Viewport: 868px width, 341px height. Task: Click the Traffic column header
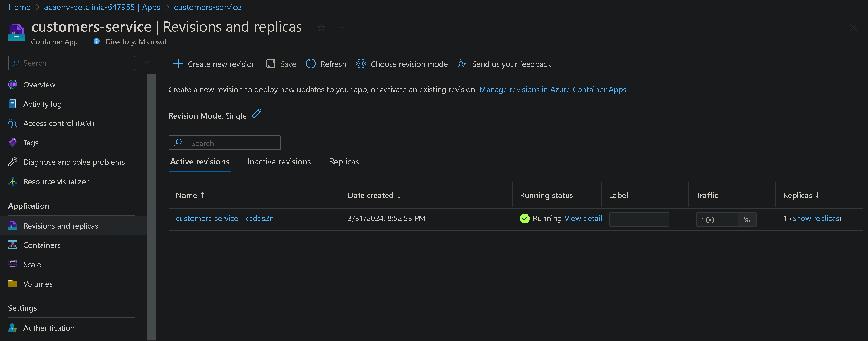click(707, 195)
